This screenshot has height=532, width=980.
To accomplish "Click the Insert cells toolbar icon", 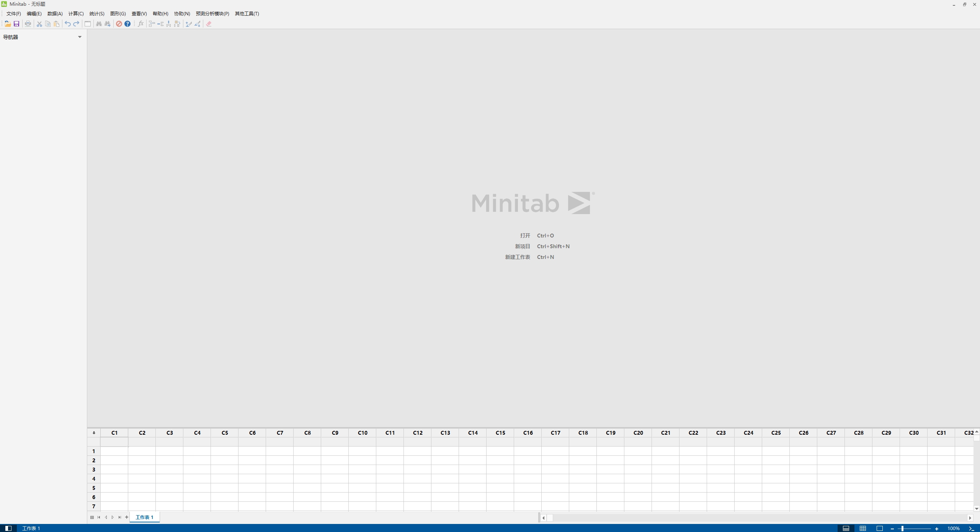I will [152, 24].
